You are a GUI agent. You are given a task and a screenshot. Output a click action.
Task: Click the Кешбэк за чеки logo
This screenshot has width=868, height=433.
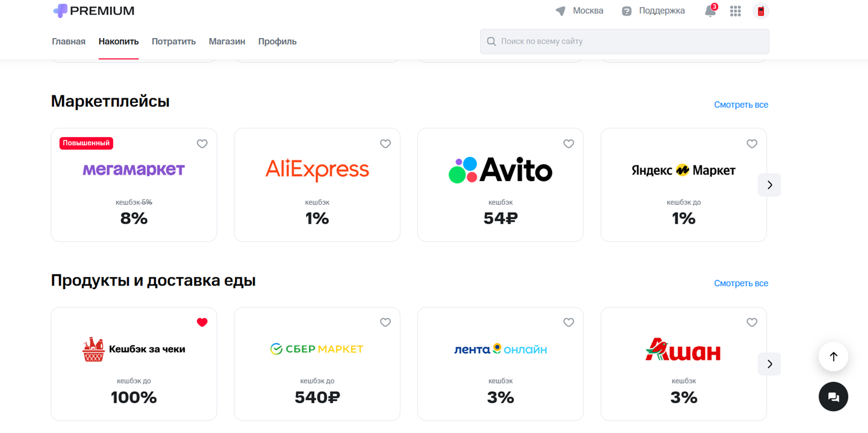point(134,349)
